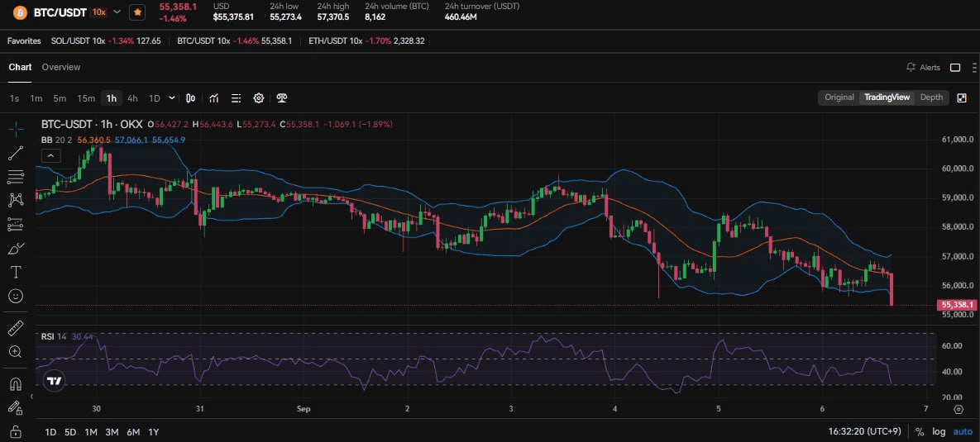
Task: Click the go-to-date target icon
Action: coord(958,409)
